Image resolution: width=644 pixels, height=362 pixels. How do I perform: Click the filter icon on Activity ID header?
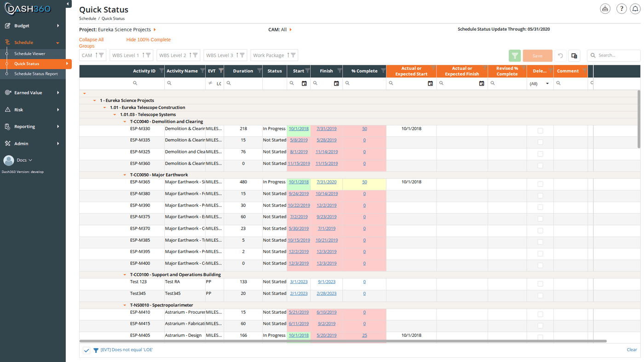[x=161, y=71]
